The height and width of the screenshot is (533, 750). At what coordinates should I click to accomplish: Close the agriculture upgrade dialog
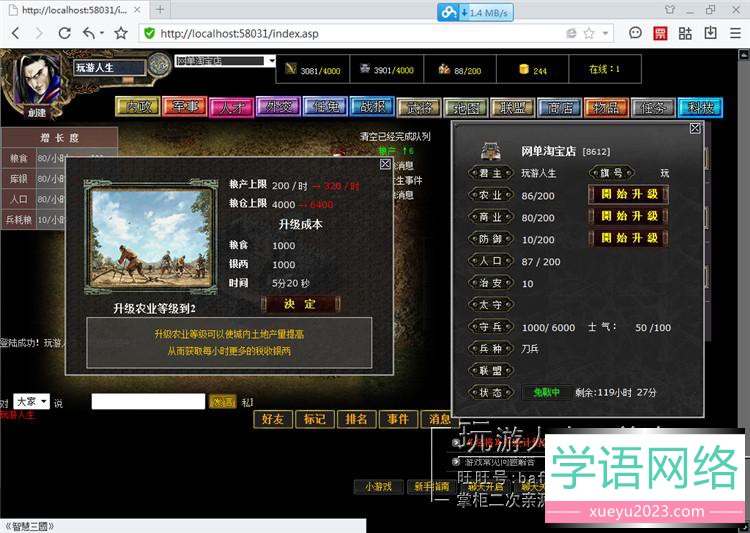pos(385,164)
